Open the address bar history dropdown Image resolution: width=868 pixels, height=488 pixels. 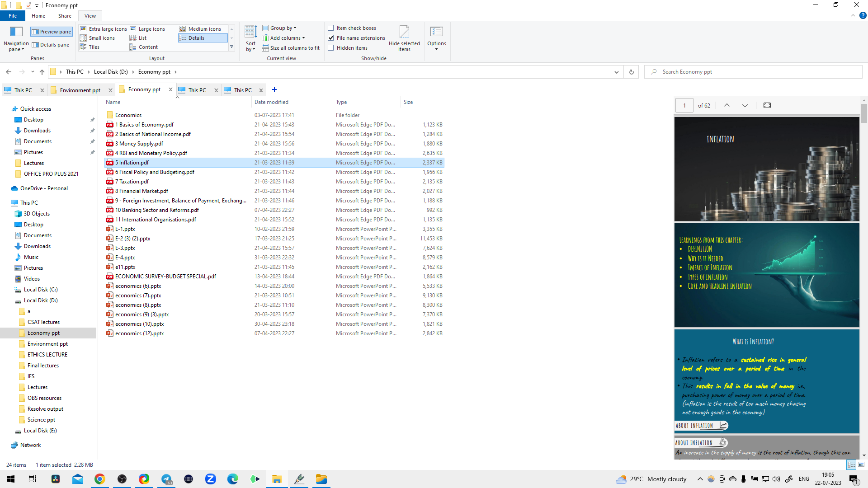click(616, 71)
